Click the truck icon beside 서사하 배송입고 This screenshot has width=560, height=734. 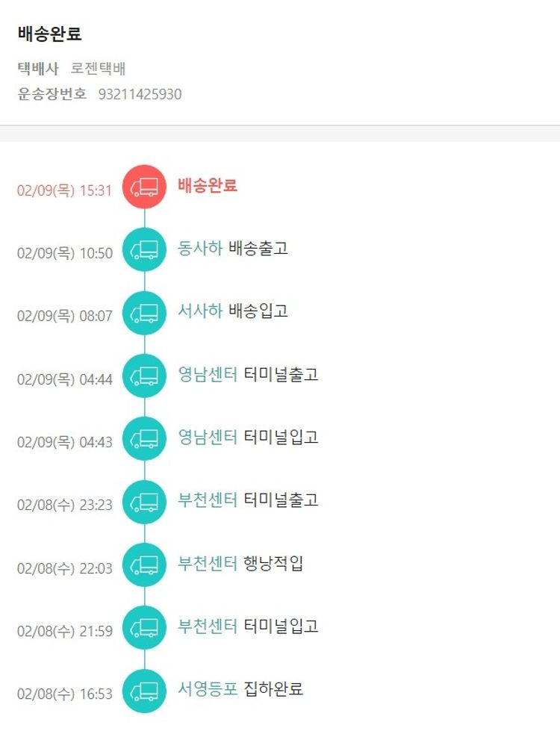pos(145,313)
